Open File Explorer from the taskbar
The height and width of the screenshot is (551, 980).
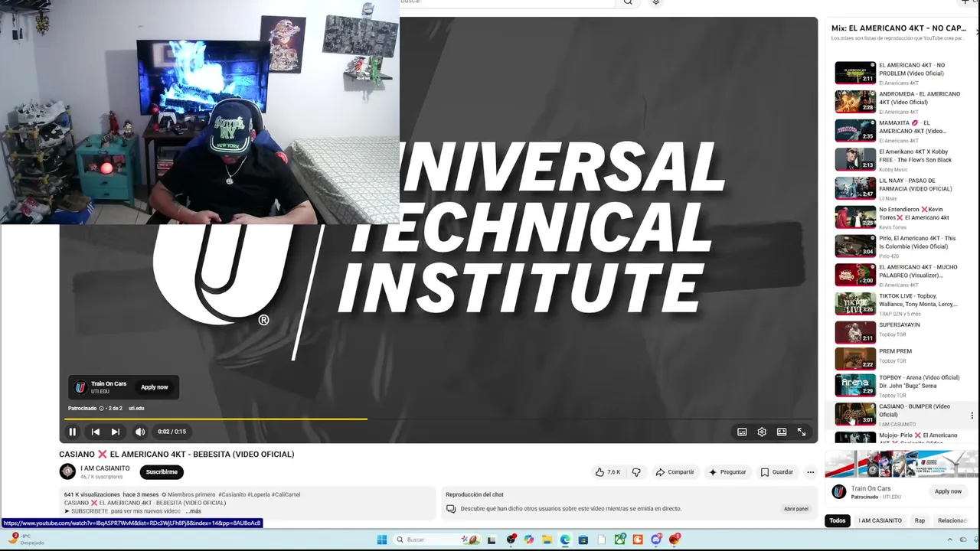(547, 540)
